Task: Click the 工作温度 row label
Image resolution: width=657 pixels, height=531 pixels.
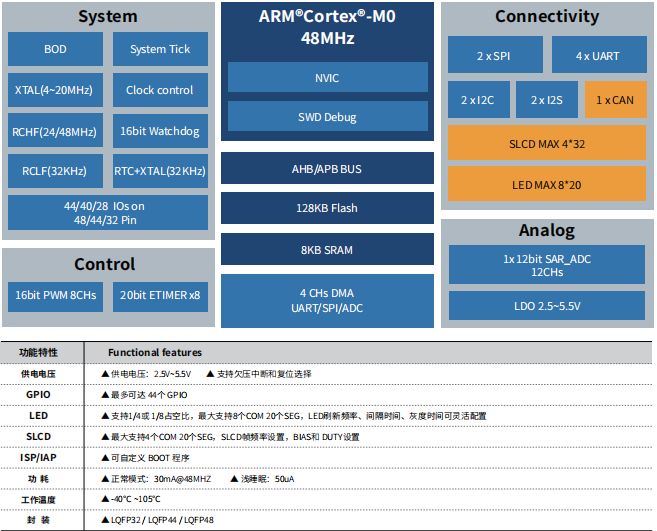Action: pyautogui.click(x=38, y=500)
